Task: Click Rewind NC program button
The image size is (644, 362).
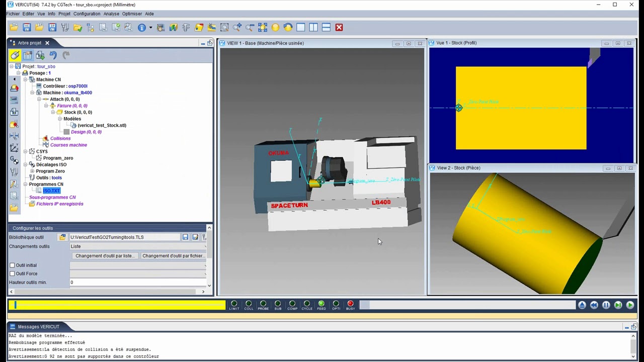Action: coord(594,305)
